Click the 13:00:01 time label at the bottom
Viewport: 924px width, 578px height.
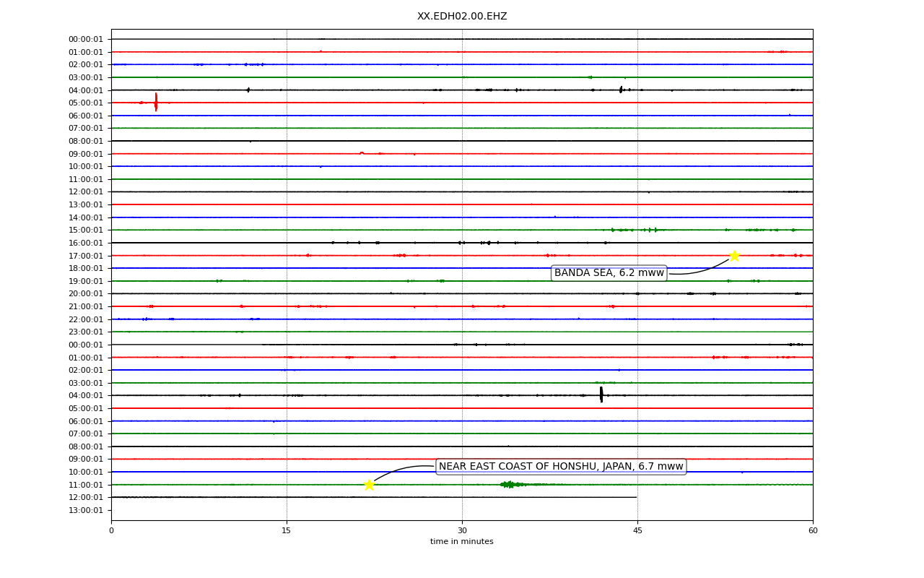[86, 510]
